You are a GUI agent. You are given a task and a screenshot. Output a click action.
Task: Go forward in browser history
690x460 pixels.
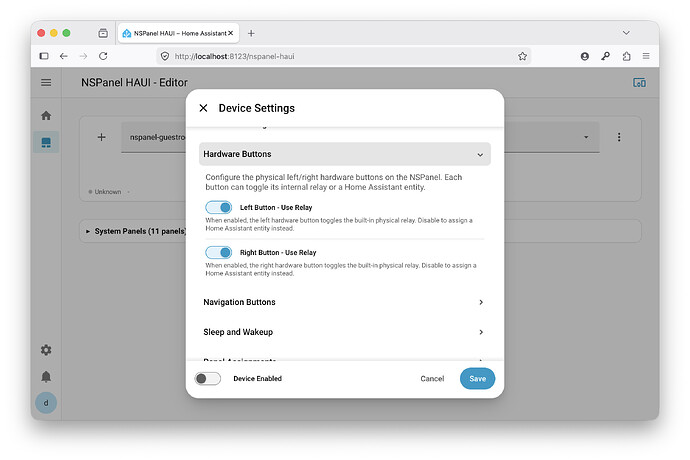tap(83, 56)
